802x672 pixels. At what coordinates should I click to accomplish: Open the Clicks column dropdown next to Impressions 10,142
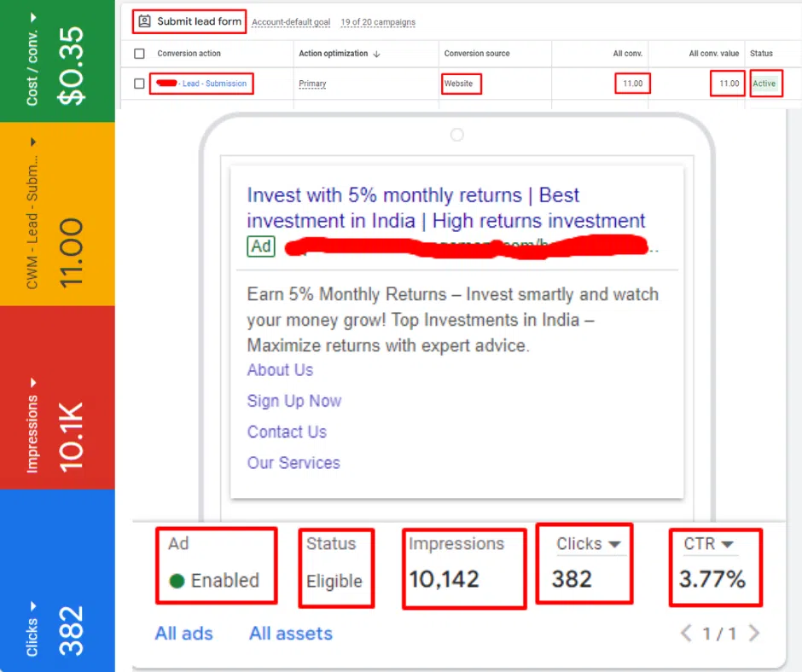613,544
